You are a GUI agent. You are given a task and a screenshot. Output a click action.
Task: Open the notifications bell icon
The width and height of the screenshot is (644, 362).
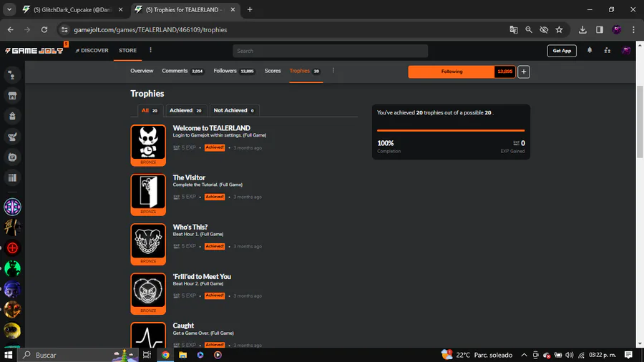click(x=590, y=51)
